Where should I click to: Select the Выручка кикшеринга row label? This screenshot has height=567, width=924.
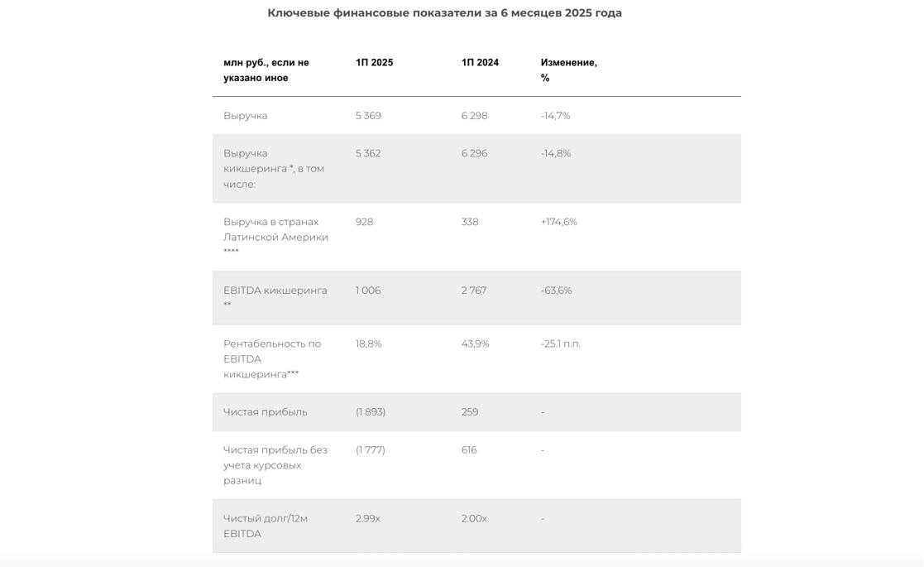click(x=273, y=169)
